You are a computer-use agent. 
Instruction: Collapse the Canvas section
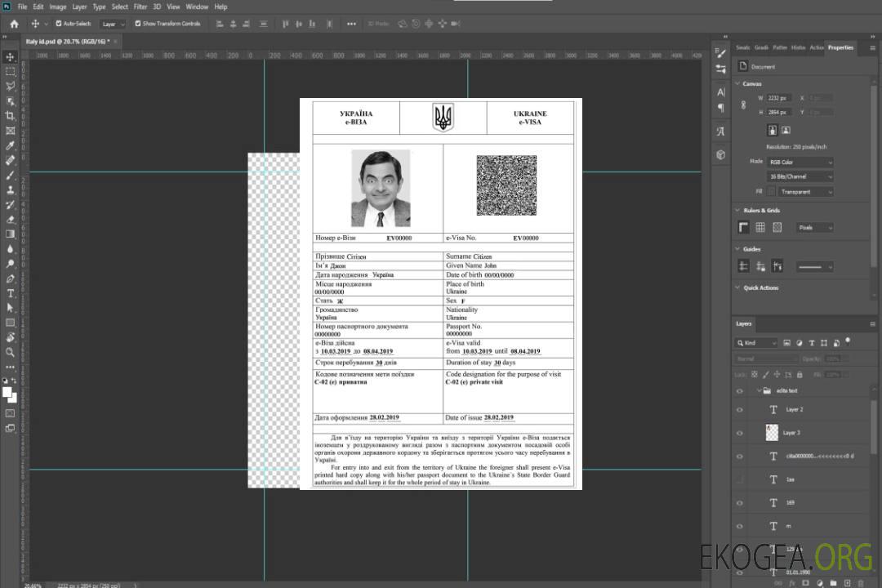(x=737, y=83)
